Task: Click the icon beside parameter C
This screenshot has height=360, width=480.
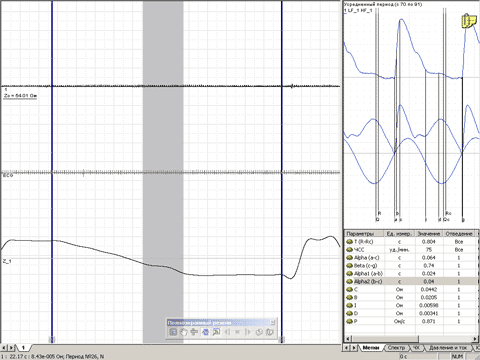Action: [349, 290]
